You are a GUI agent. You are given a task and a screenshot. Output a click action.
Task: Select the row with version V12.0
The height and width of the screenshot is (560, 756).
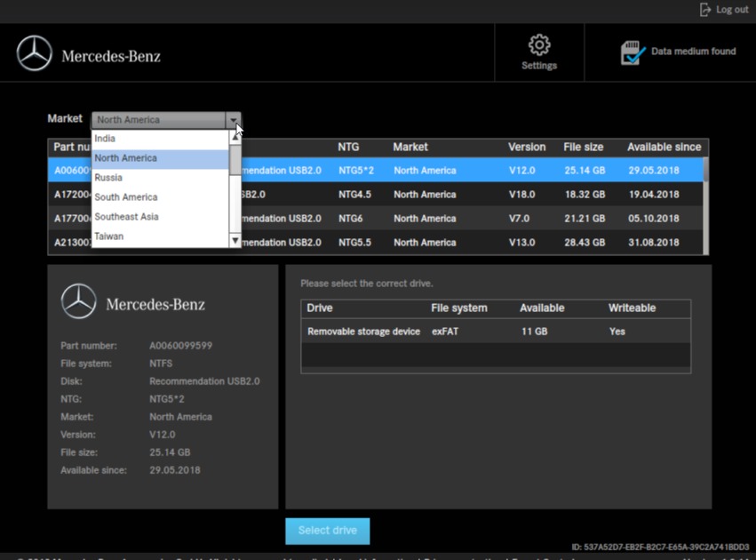375,171
